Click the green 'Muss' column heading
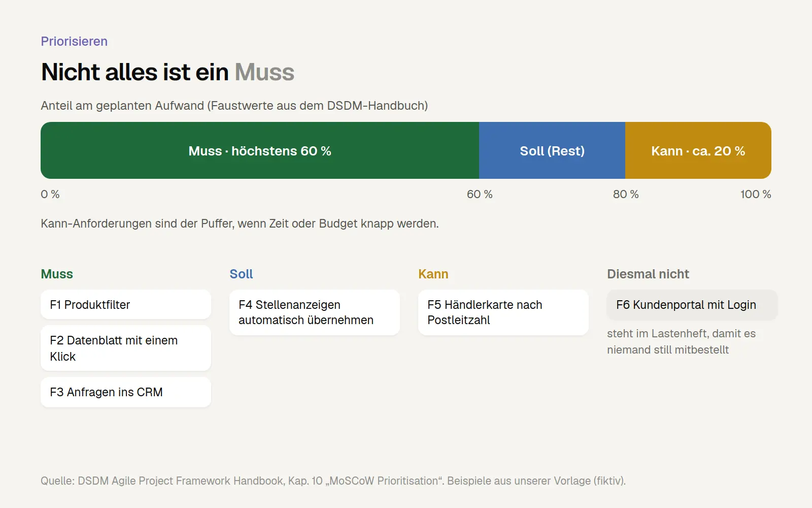 click(57, 274)
